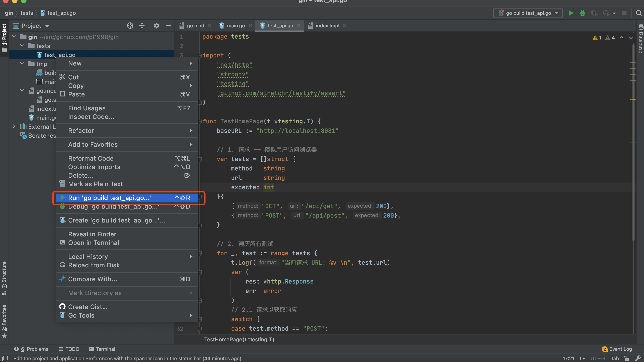Open the Terminal tool window button
The width and height of the screenshot is (644, 362).
(x=102, y=349)
